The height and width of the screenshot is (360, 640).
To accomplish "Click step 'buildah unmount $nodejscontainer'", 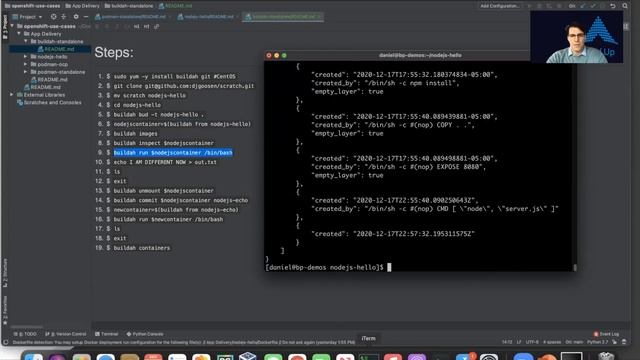I will click(x=163, y=191).
